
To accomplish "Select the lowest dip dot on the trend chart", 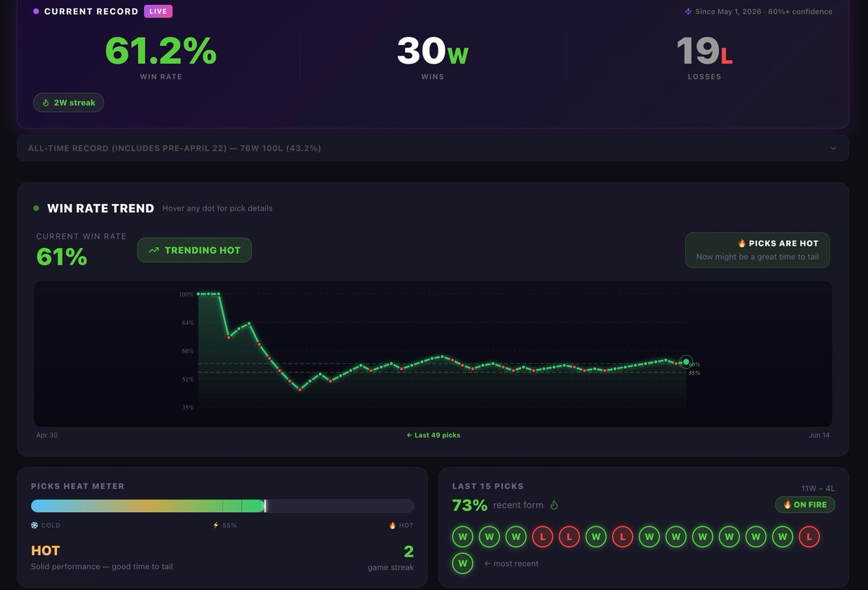I will click(300, 389).
